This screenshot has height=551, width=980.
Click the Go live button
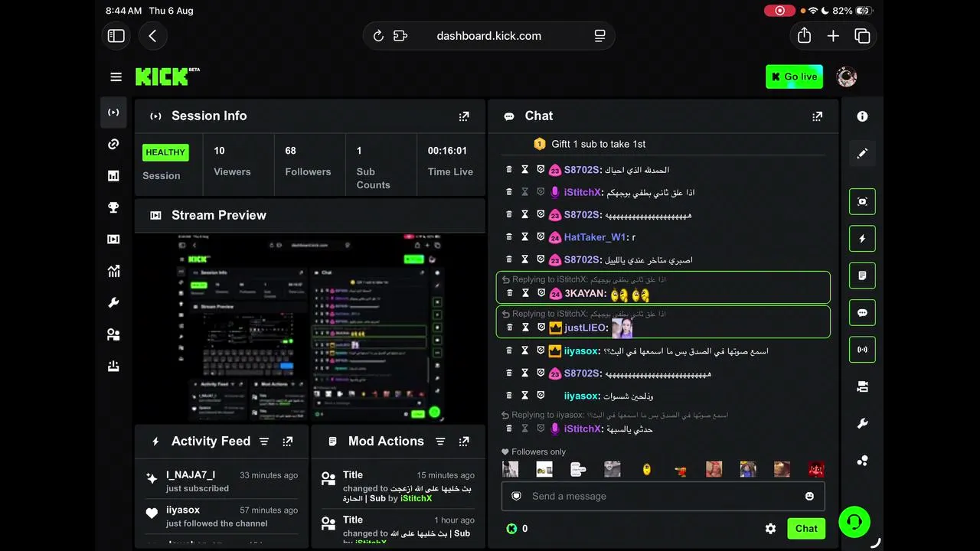pos(795,77)
